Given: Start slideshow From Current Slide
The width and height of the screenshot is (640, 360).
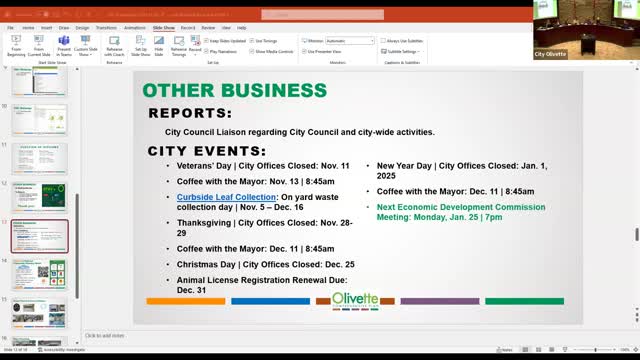Looking at the screenshot, I should [39, 46].
